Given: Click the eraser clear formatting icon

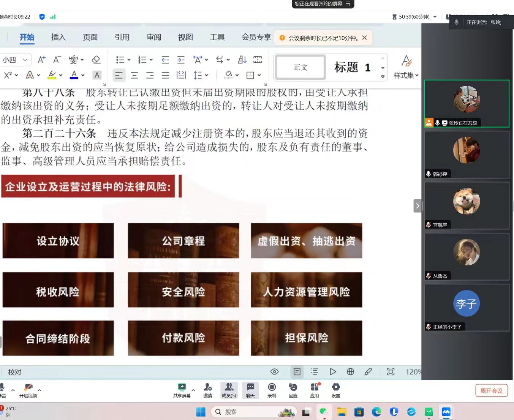Looking at the screenshot, I should [96, 60].
